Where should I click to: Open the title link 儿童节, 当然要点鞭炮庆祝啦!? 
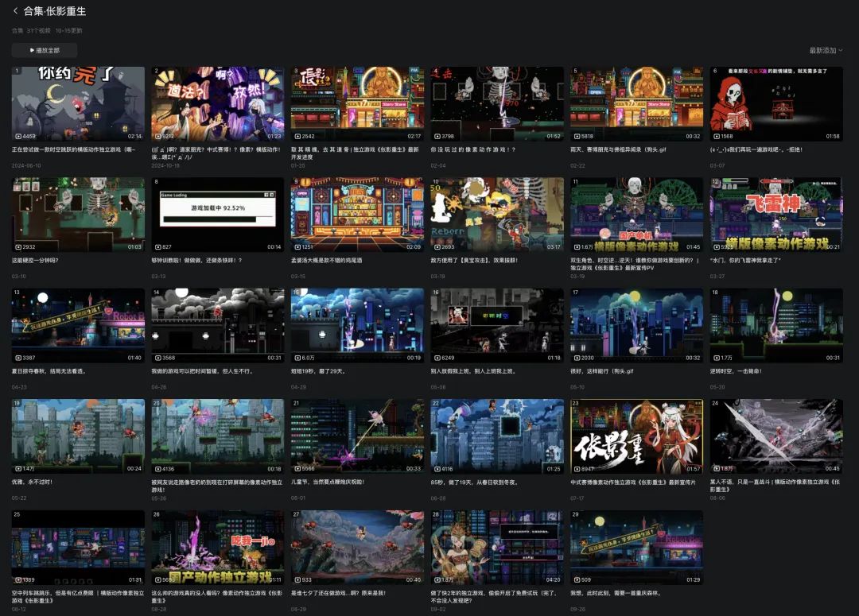[x=328, y=482]
